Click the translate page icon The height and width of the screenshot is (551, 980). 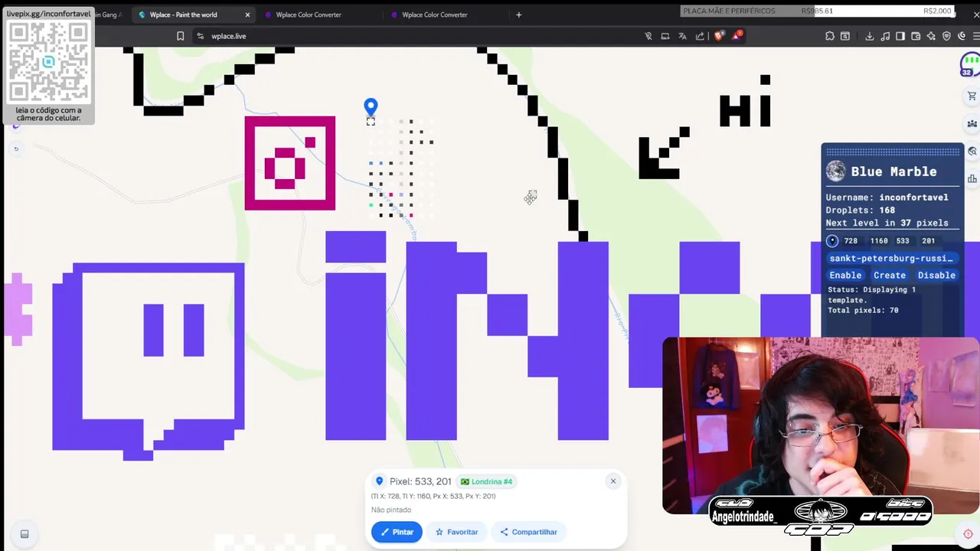(682, 36)
